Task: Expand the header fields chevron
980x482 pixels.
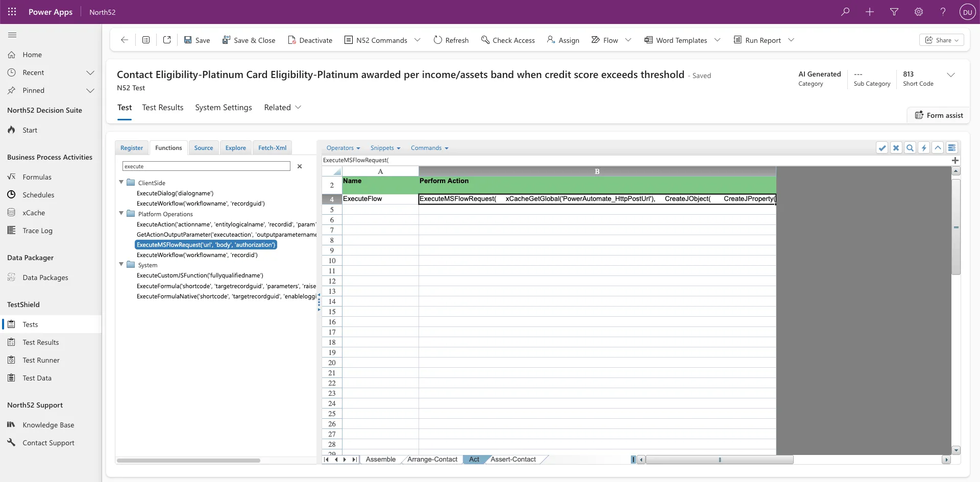Action: point(950,74)
